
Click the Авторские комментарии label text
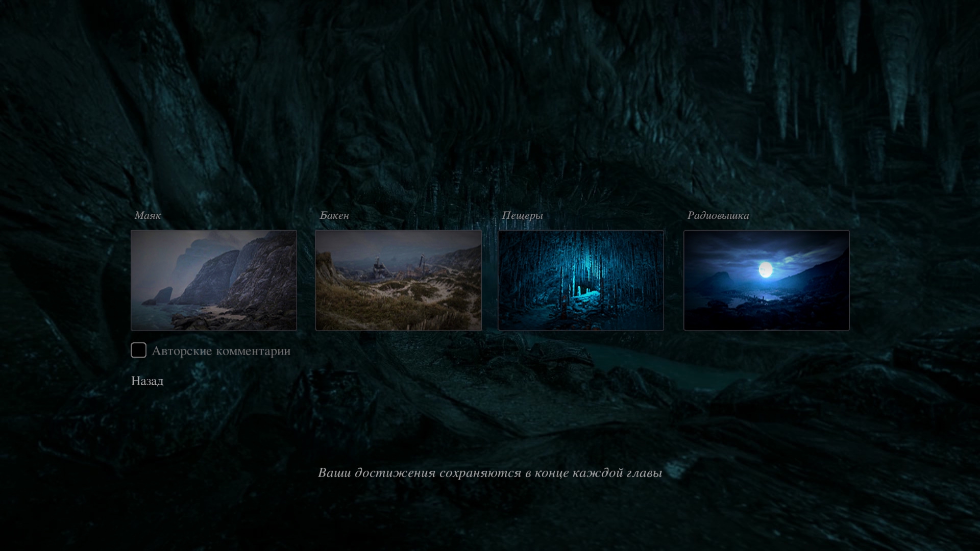[220, 351]
